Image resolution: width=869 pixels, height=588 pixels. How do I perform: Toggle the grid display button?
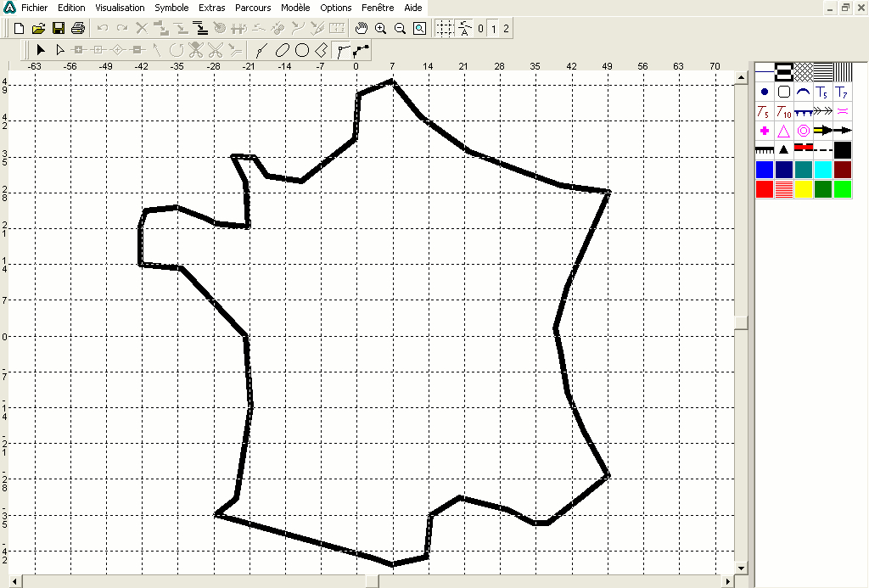click(x=445, y=28)
